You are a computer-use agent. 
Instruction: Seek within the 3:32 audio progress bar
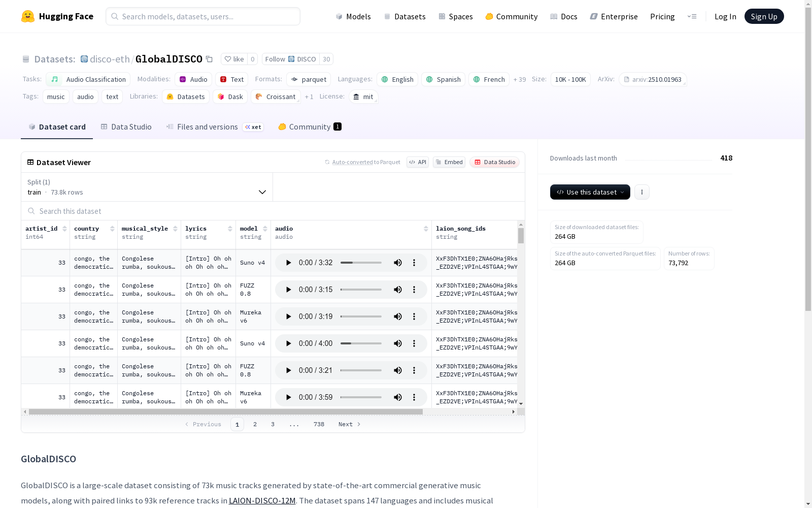[x=361, y=263]
